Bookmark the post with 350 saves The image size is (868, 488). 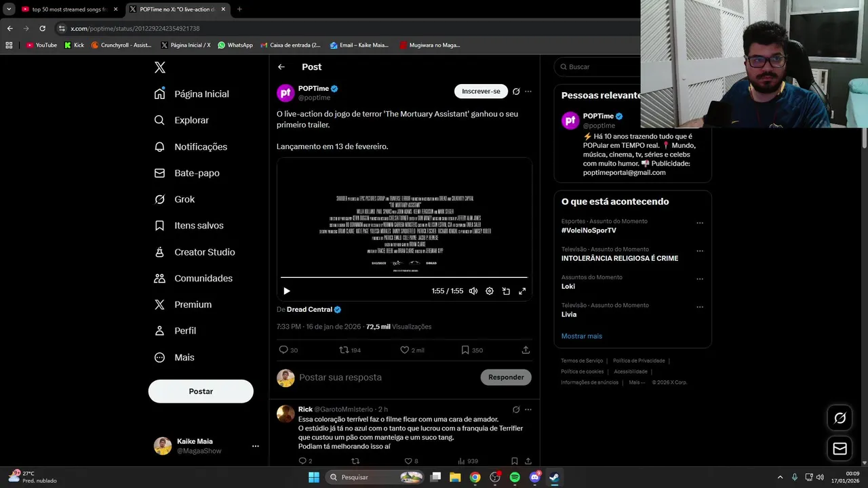[465, 350]
